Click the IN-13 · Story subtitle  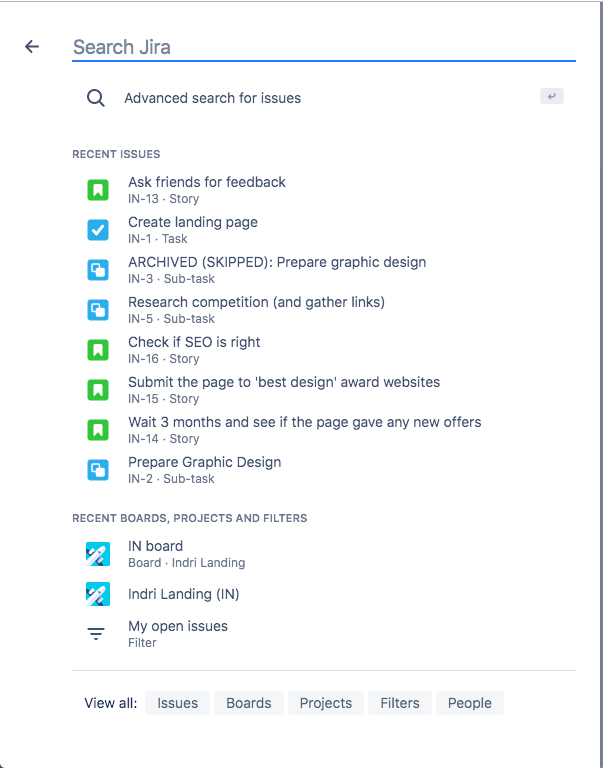pos(164,199)
